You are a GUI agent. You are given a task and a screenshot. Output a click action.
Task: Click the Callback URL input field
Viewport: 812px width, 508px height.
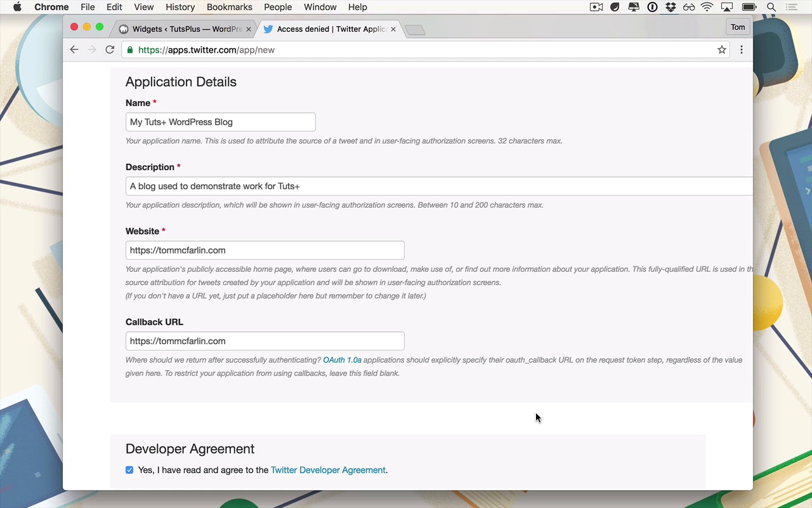coord(265,341)
